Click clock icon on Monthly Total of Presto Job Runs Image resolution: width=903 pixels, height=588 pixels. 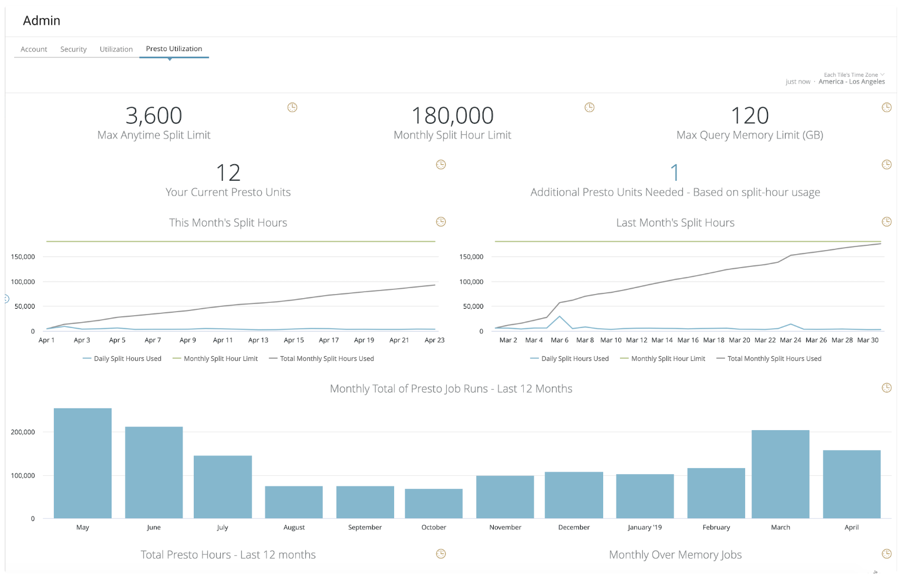click(887, 388)
